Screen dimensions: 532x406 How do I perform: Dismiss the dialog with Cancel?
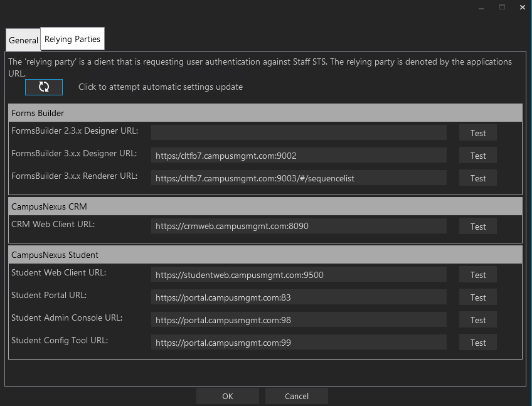click(x=296, y=396)
